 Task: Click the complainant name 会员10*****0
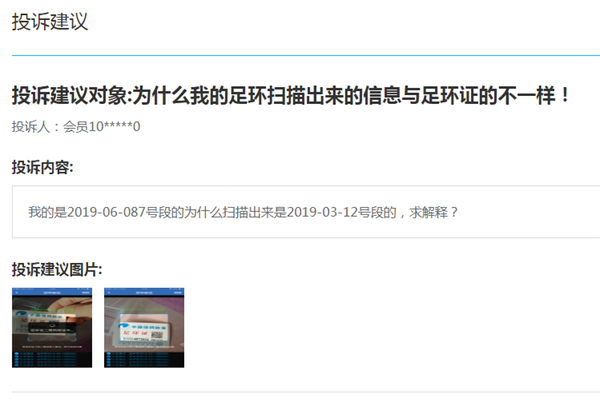coord(101,126)
